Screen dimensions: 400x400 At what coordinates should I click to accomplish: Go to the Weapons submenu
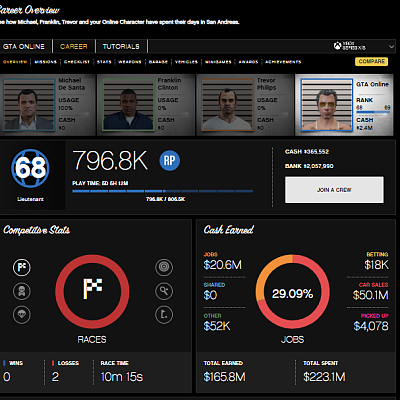130,62
